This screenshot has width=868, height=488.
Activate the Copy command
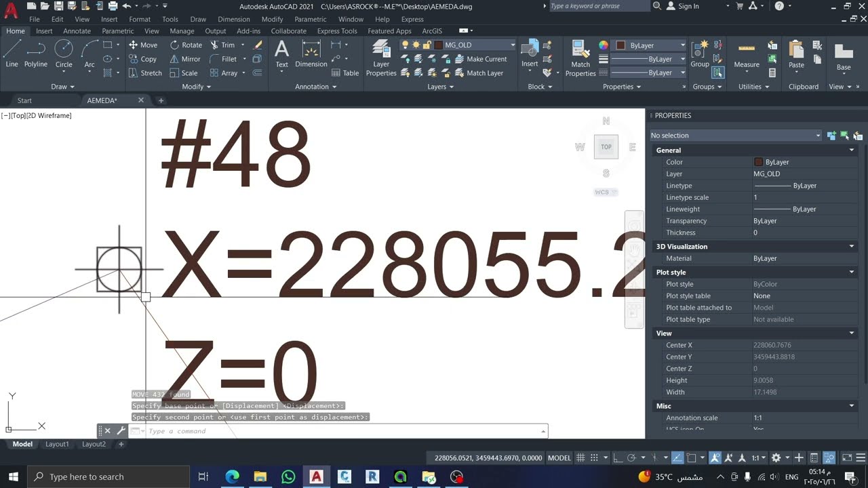pyautogui.click(x=143, y=59)
